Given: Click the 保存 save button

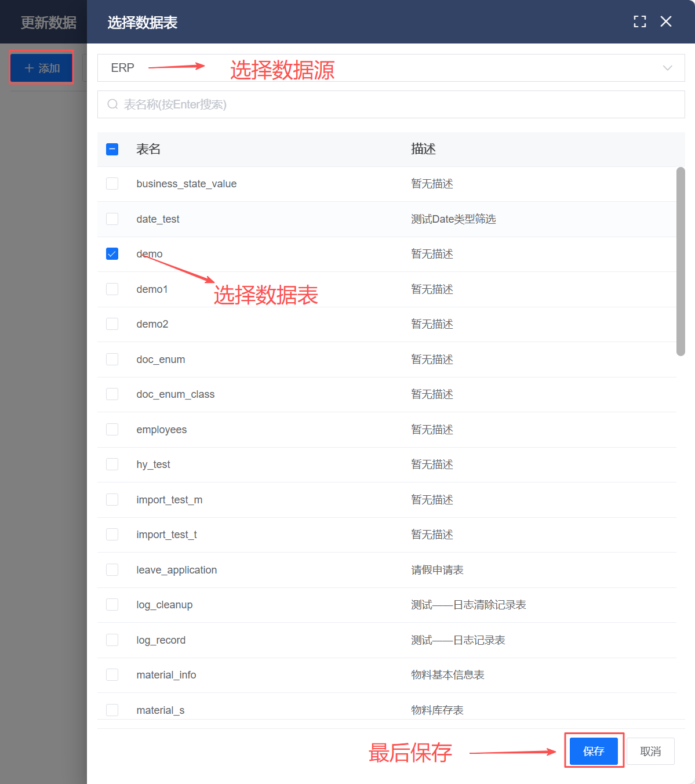Looking at the screenshot, I should click(593, 752).
